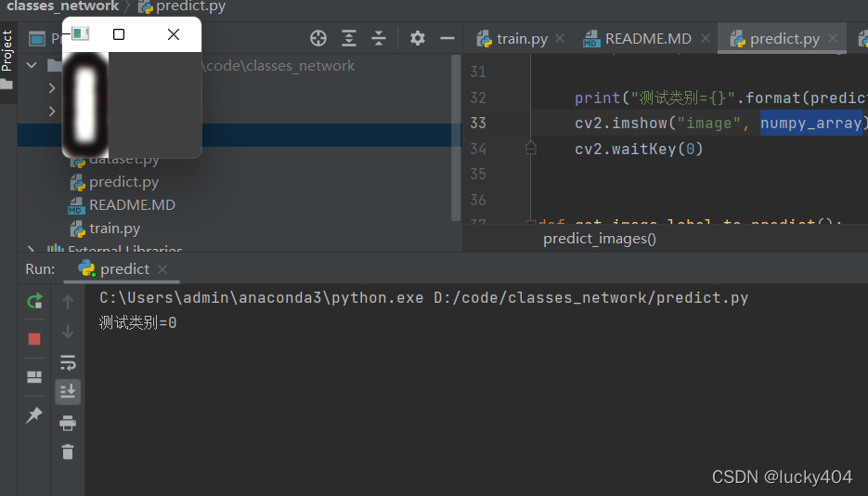Select opened file locator icon in Project panel

tap(318, 38)
